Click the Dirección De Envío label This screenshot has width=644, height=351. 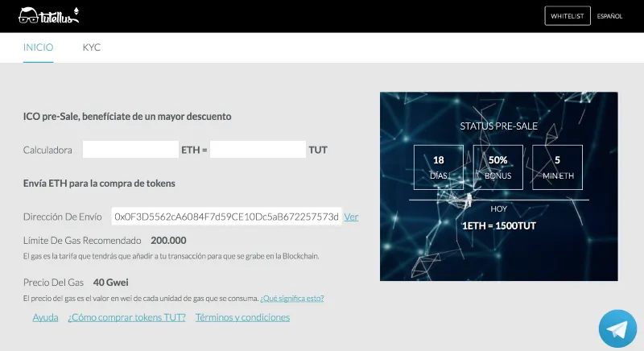coord(63,217)
